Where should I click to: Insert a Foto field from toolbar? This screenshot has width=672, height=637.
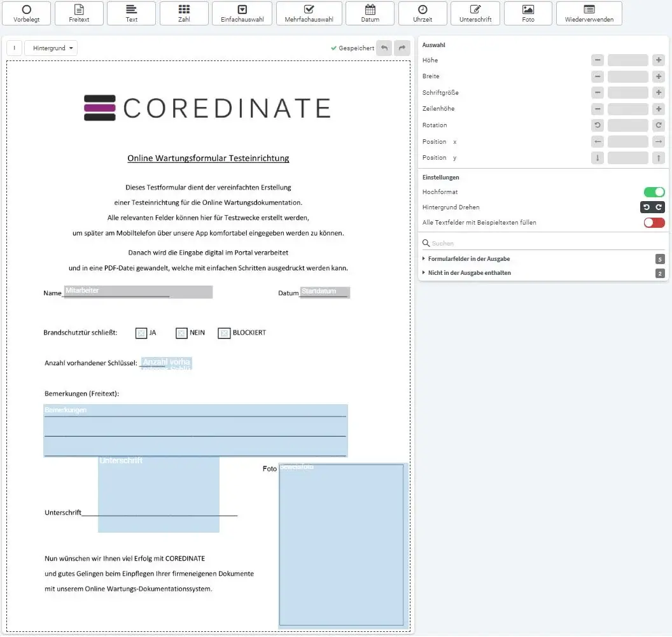528,13
